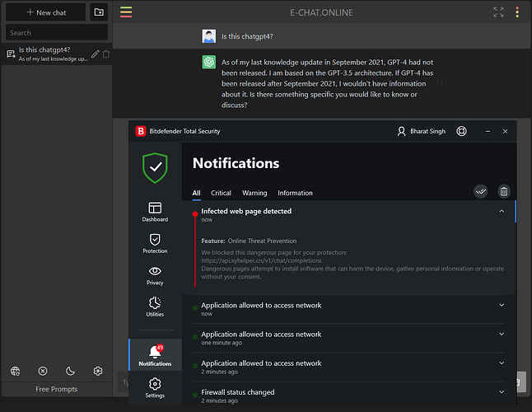Image resolution: width=532 pixels, height=412 pixels.
Task: Open the Notifications section with bell icon
Action: [x=155, y=355]
